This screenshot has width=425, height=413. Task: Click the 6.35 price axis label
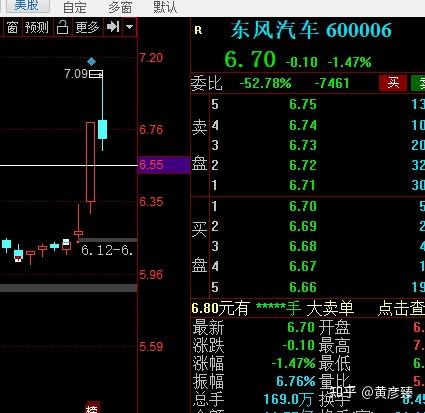tap(151, 202)
